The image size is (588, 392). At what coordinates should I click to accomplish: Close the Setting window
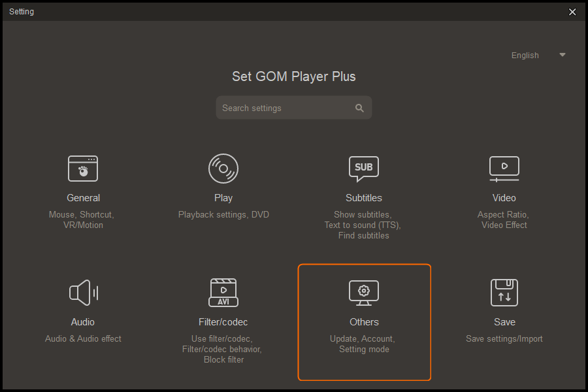click(x=572, y=12)
